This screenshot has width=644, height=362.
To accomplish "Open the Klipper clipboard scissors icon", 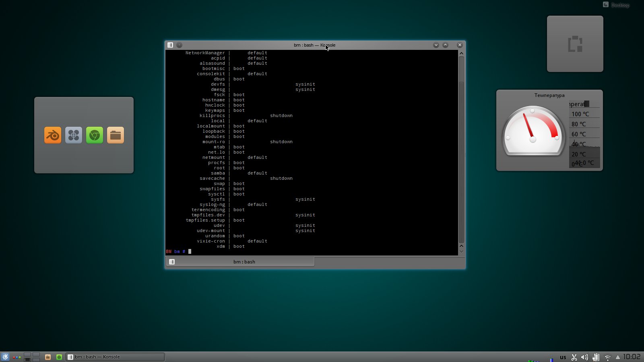I will click(574, 357).
